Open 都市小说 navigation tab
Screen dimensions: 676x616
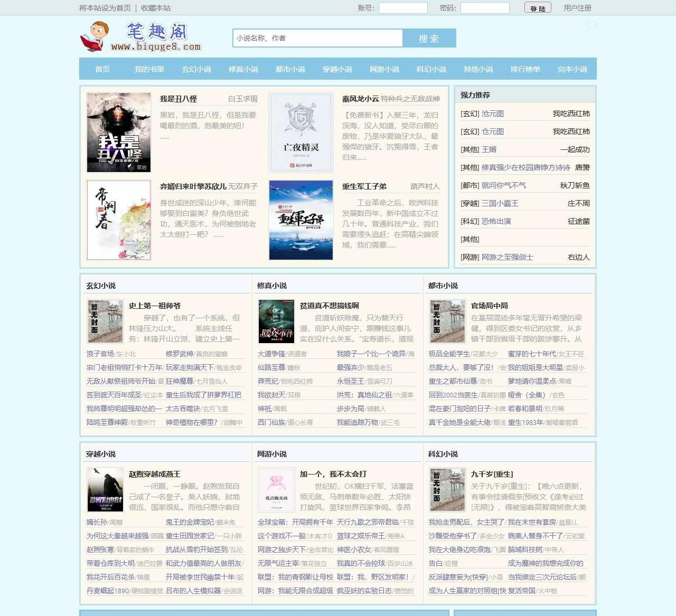(290, 69)
